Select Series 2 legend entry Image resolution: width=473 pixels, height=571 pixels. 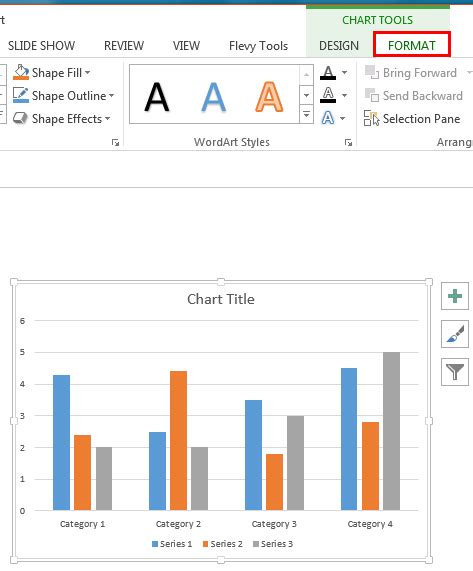(222, 544)
